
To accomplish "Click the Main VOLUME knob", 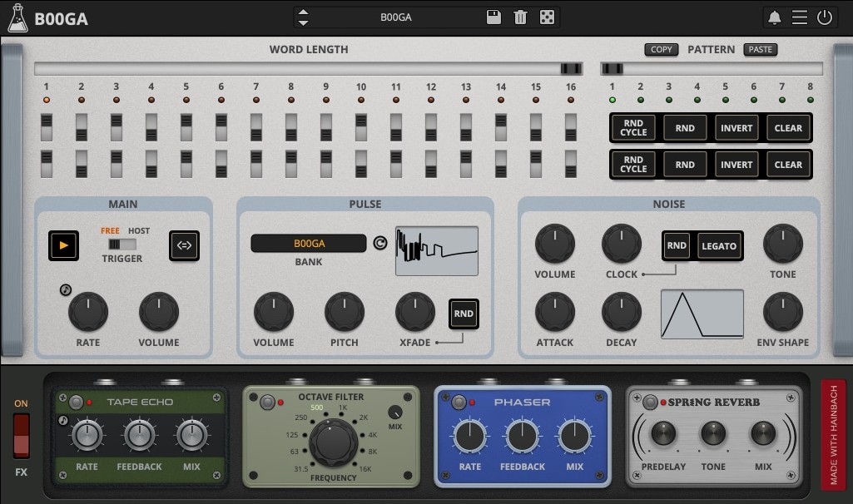I will [x=159, y=312].
